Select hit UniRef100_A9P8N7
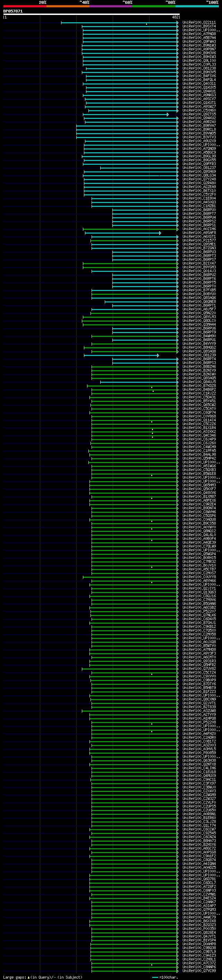222x980 pixels. [x=199, y=49]
